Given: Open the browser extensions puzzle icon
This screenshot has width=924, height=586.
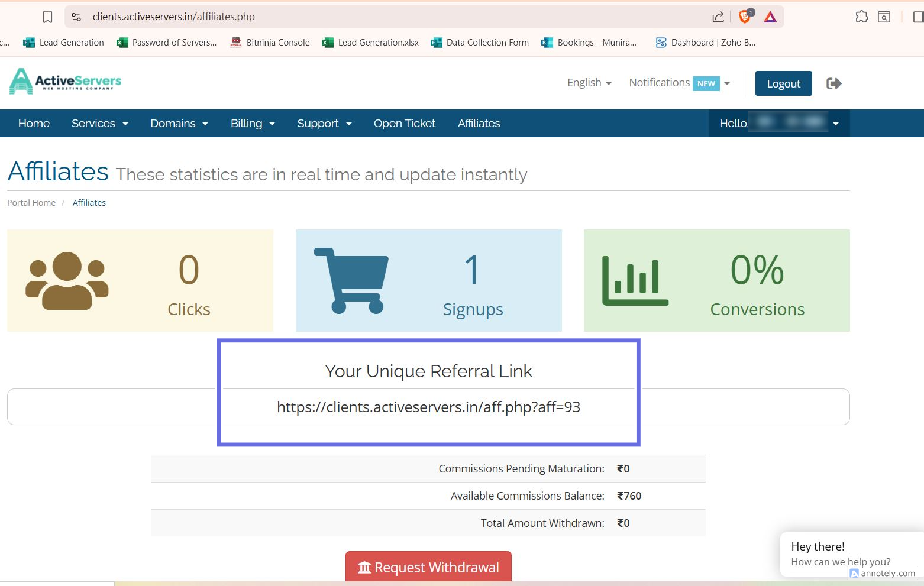Looking at the screenshot, I should tap(861, 17).
